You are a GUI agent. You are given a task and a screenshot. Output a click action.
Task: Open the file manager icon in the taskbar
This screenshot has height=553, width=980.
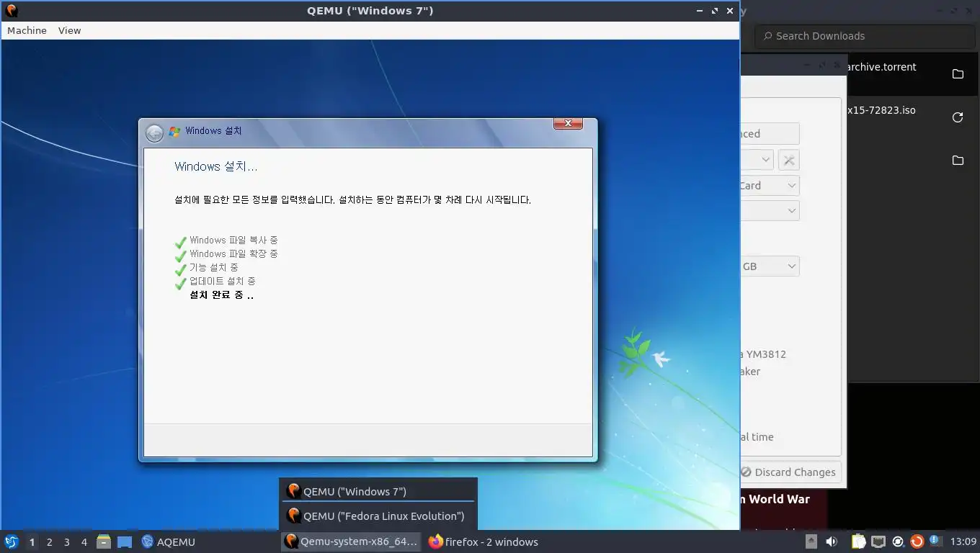tap(104, 541)
